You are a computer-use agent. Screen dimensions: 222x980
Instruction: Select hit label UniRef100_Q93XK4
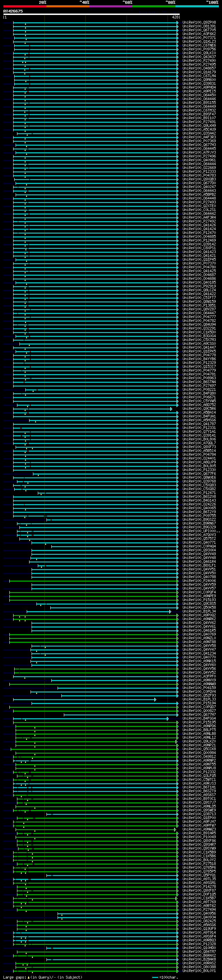[x=199, y=550]
